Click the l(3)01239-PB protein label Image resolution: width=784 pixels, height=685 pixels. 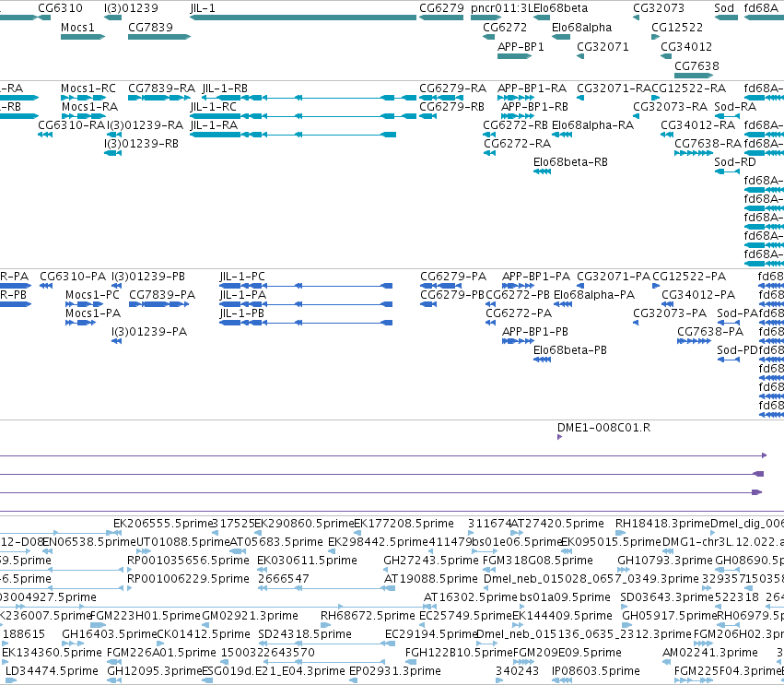148,277
